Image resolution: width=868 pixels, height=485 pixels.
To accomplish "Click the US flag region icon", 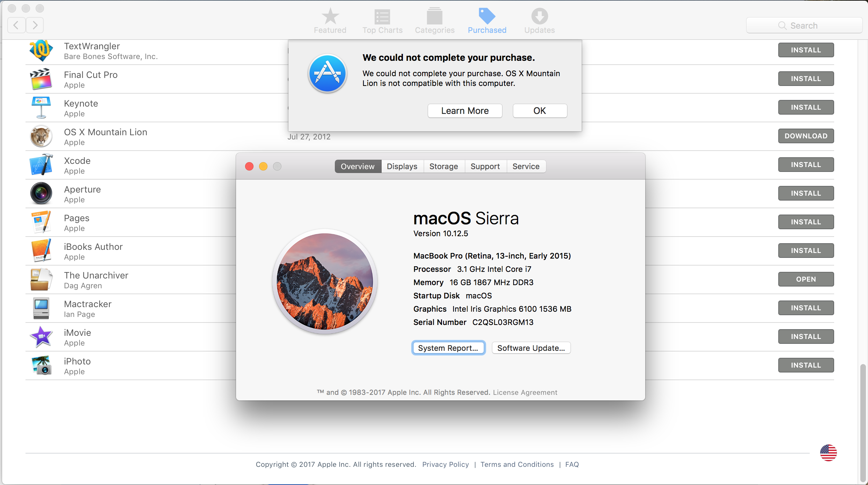I will click(x=828, y=453).
